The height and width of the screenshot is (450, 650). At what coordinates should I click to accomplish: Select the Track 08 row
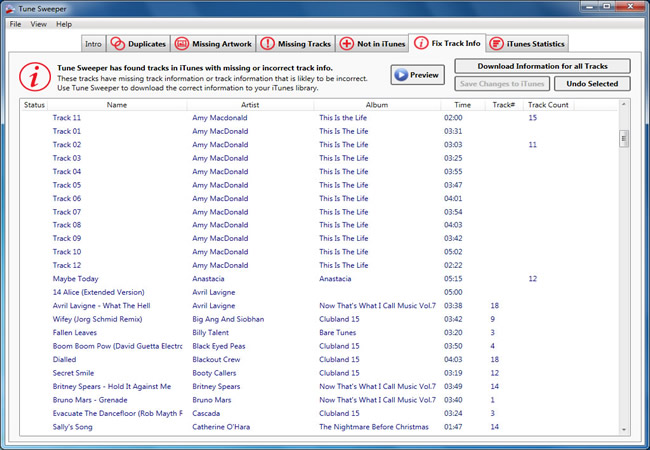click(x=318, y=225)
